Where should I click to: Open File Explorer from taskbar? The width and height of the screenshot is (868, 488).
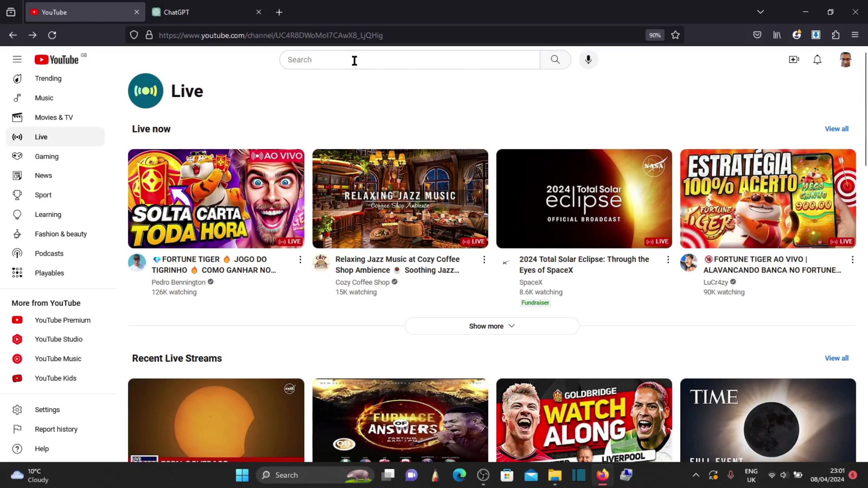pos(555,475)
